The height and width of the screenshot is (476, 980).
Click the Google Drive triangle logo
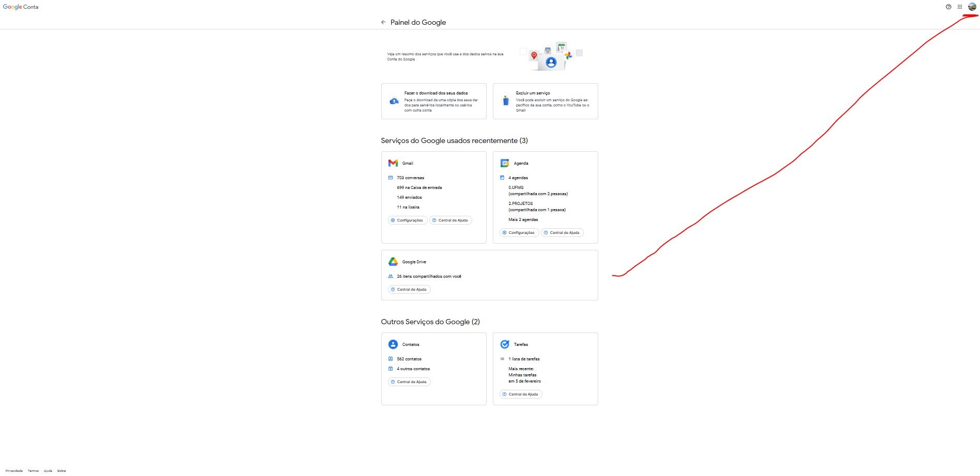(393, 262)
